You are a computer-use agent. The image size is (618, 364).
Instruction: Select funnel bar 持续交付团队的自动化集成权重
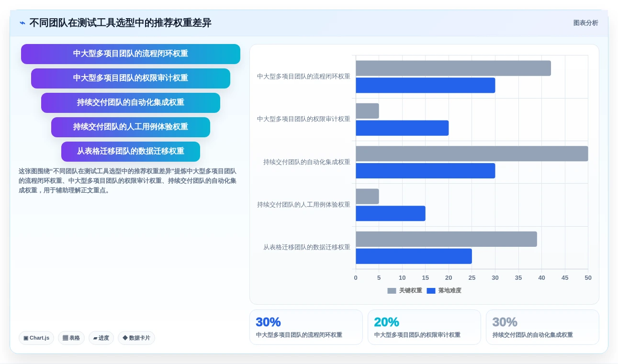(x=131, y=103)
